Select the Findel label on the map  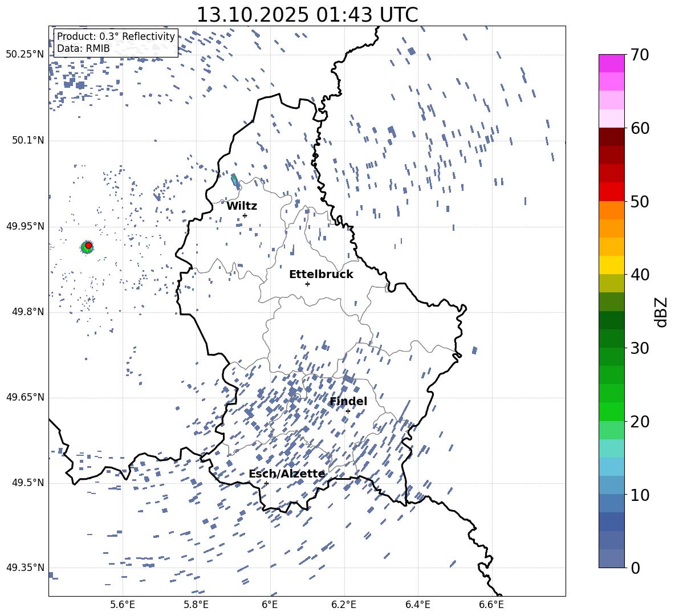click(348, 401)
